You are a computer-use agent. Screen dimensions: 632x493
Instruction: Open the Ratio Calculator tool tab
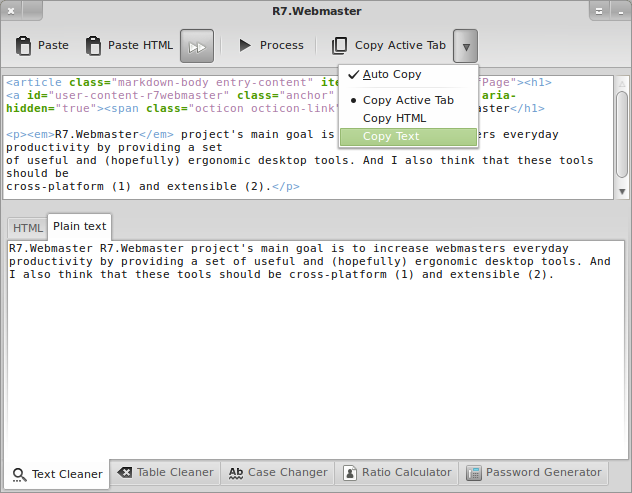(397, 472)
